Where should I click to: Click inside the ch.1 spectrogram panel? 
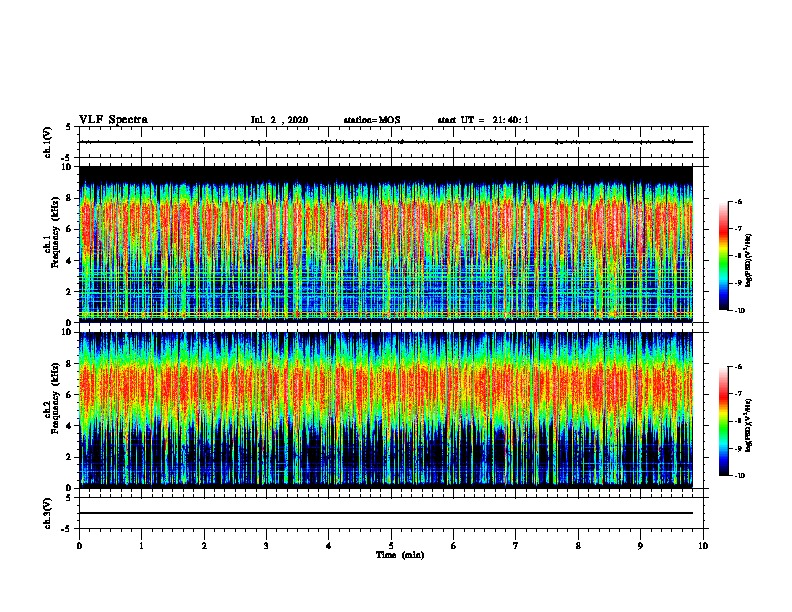point(386,244)
